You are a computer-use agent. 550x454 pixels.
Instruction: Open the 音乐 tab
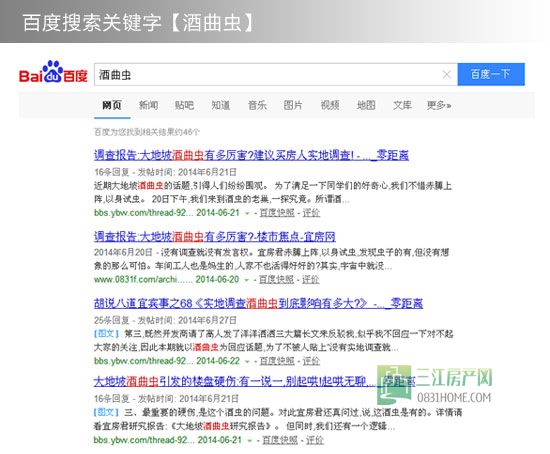tap(257, 105)
